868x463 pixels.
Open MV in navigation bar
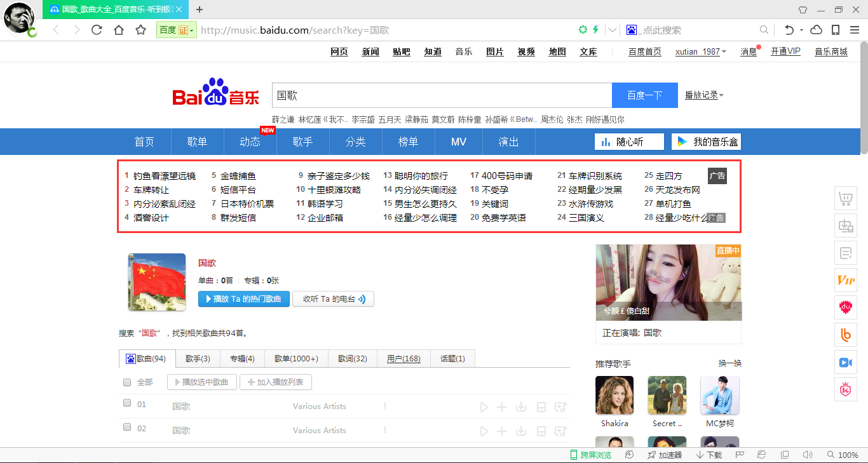(x=459, y=142)
